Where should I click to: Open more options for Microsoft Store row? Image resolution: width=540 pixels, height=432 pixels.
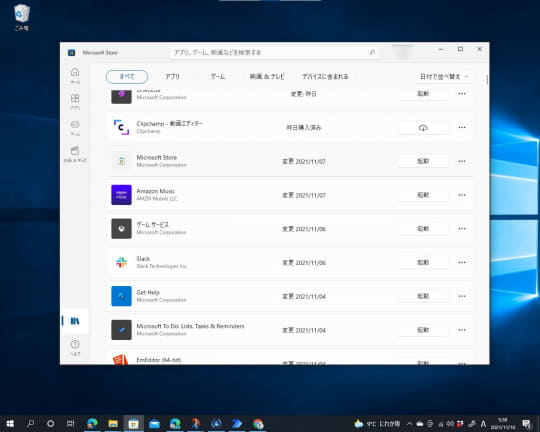pyautogui.click(x=462, y=161)
